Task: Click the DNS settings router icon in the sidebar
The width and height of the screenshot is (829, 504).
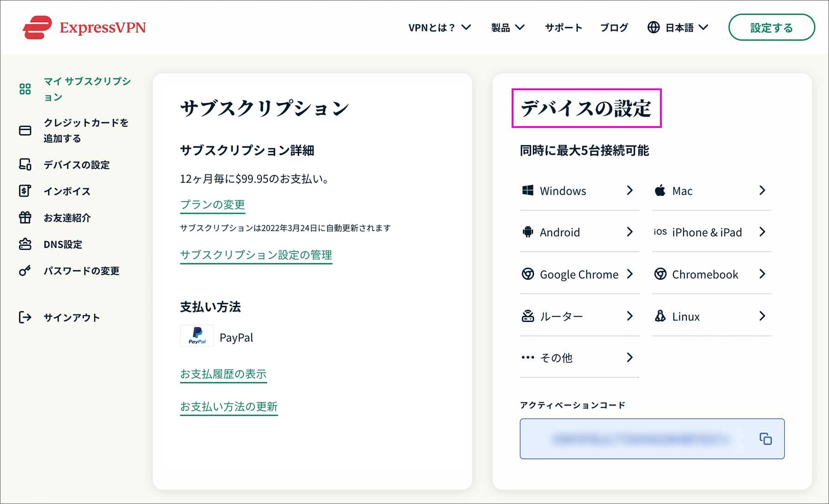Action: click(x=25, y=244)
